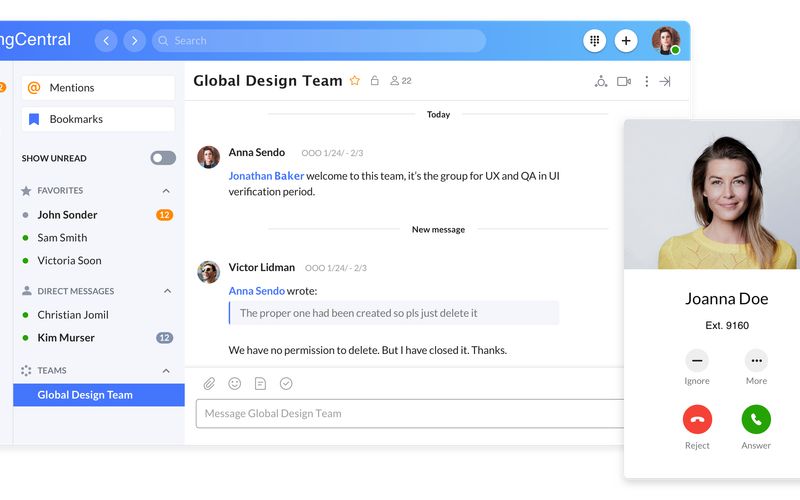Image resolution: width=800 pixels, height=500 pixels.
Task: Open the Bookmarks tab
Action: click(x=98, y=119)
